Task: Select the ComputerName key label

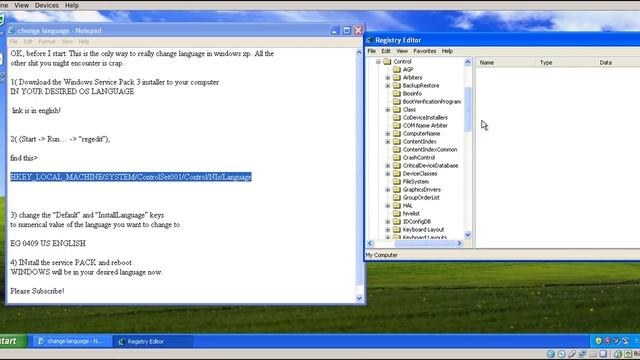Action: pos(421,134)
